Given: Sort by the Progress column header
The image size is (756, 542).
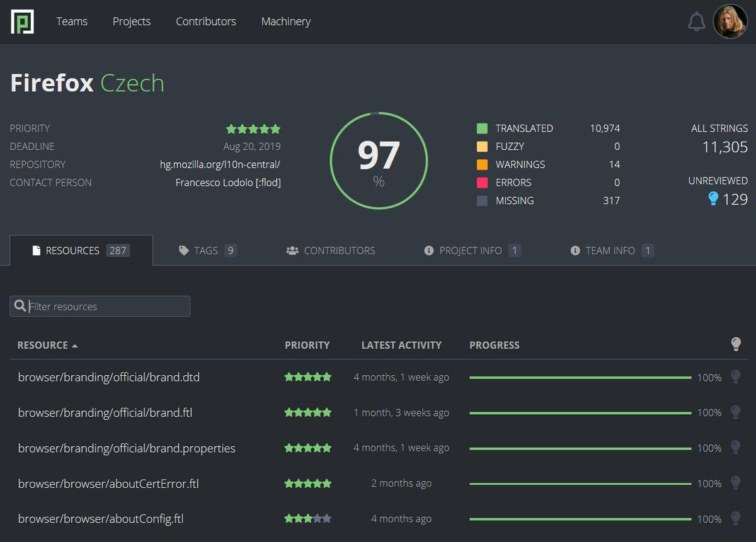Looking at the screenshot, I should (495, 345).
